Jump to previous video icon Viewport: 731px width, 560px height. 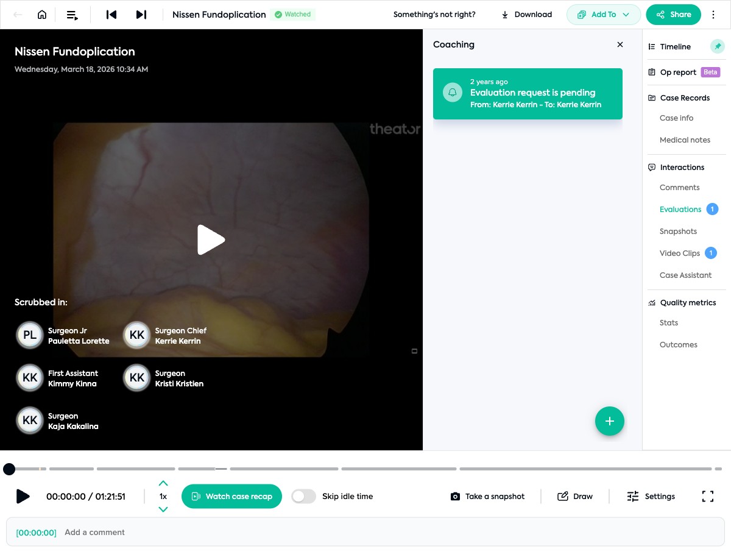[111, 15]
